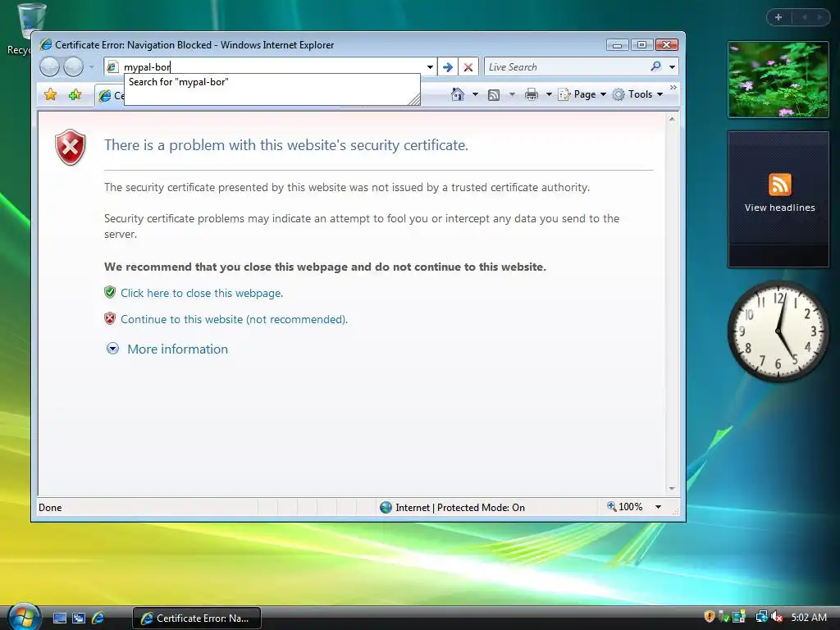Click the Print toolbar icon

[532, 94]
